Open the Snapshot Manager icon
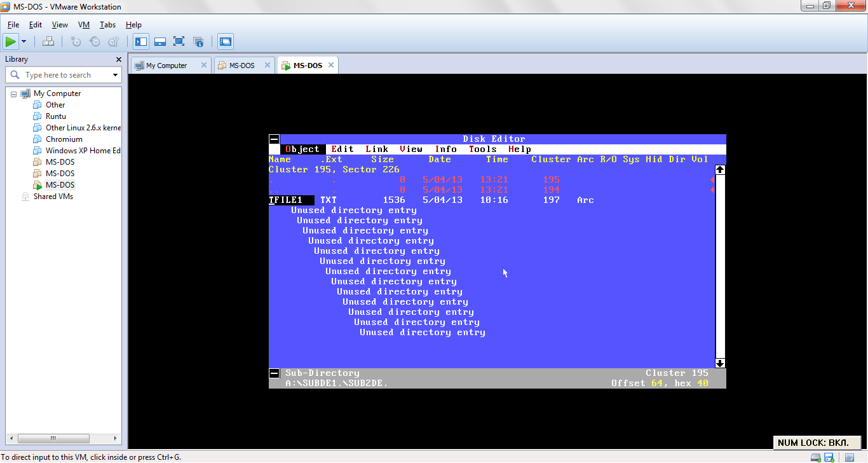Viewport: 868px width, 463px height. [114, 42]
